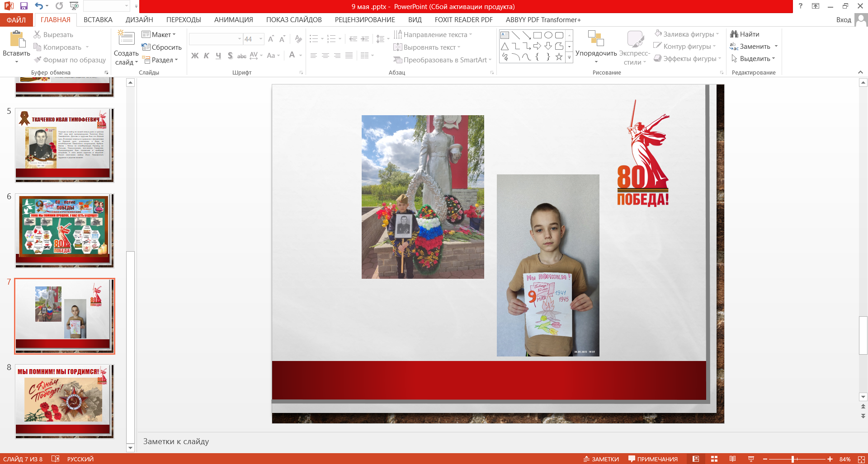Decrease list indent level icon
Viewport: 868px width, 464px height.
click(353, 39)
